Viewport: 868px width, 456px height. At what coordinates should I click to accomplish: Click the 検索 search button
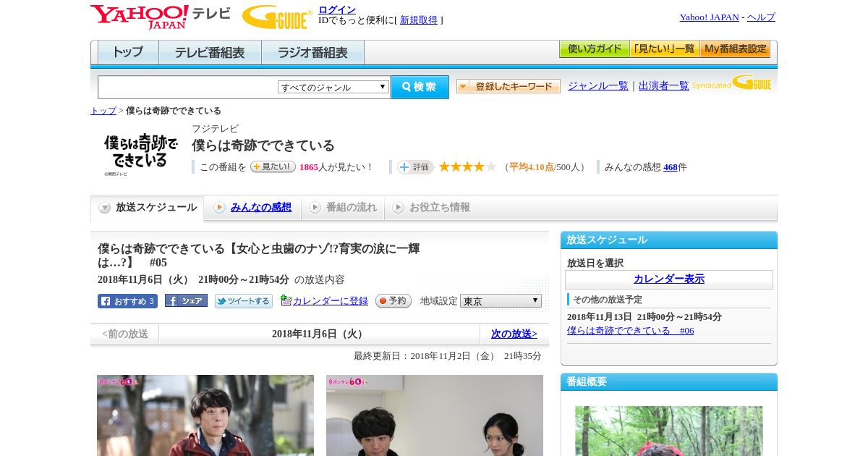tap(420, 87)
